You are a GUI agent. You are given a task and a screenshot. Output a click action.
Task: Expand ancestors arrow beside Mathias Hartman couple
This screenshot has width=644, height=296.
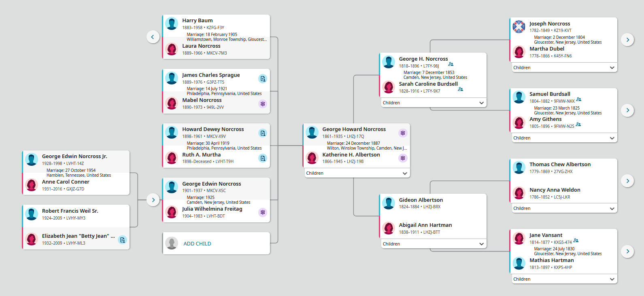coord(627,251)
